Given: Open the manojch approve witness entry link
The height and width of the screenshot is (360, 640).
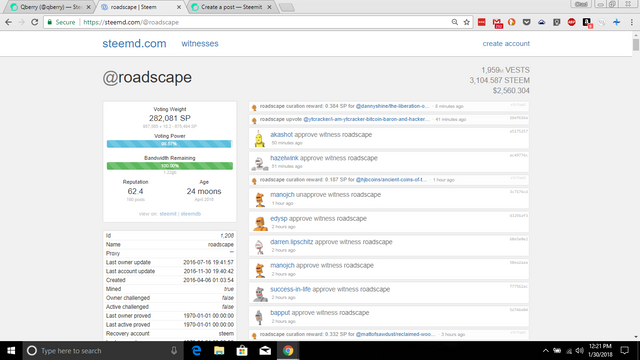Looking at the screenshot, I should pyautogui.click(x=282, y=265).
